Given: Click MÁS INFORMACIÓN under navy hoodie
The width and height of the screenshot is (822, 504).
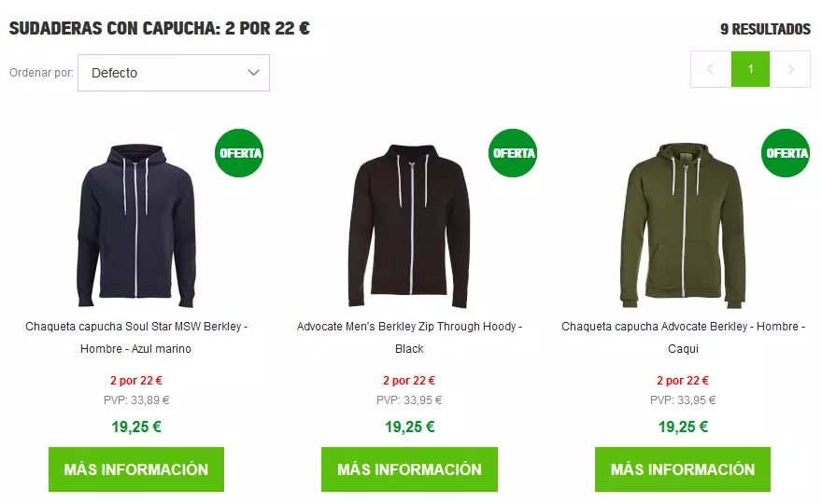Looking at the screenshot, I should click(x=136, y=469).
